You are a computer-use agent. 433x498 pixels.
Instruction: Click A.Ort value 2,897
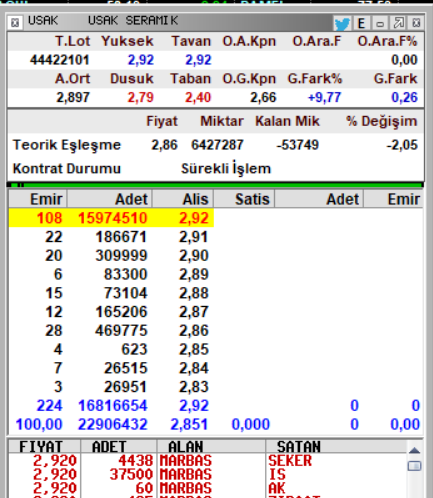tap(73, 98)
